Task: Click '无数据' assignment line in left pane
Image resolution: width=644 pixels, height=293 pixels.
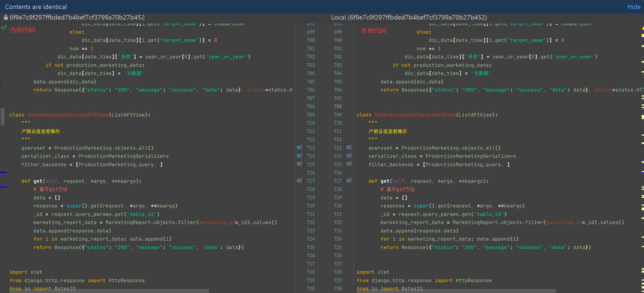Action: tap(101, 73)
